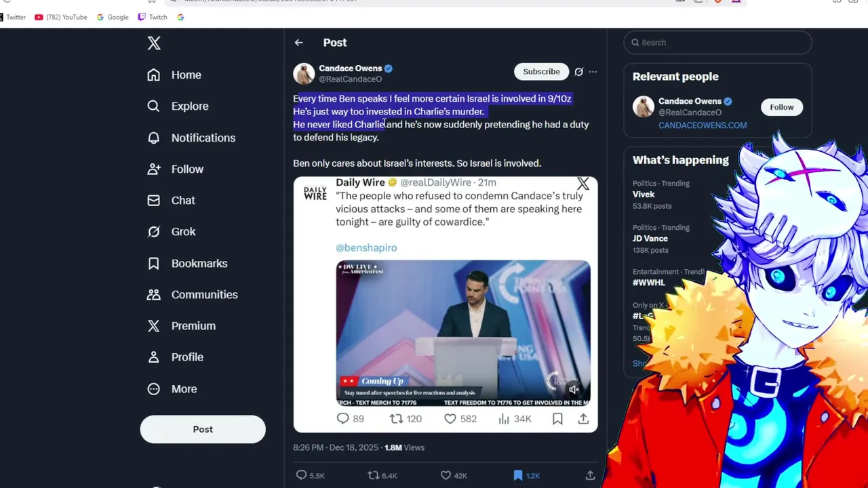Open the #WWHL trending topic

[x=649, y=283]
